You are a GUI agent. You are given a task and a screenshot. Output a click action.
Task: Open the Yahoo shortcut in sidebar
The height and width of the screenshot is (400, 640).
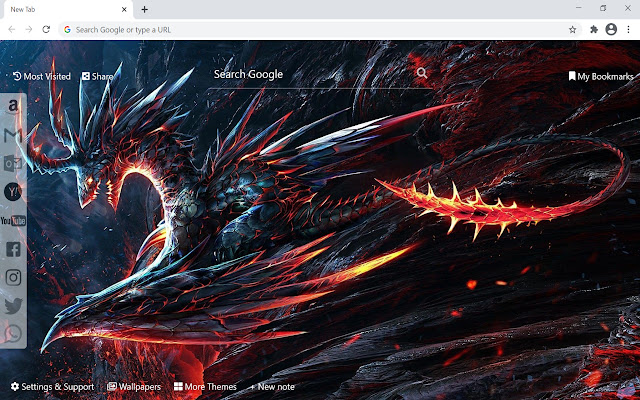pos(13,191)
